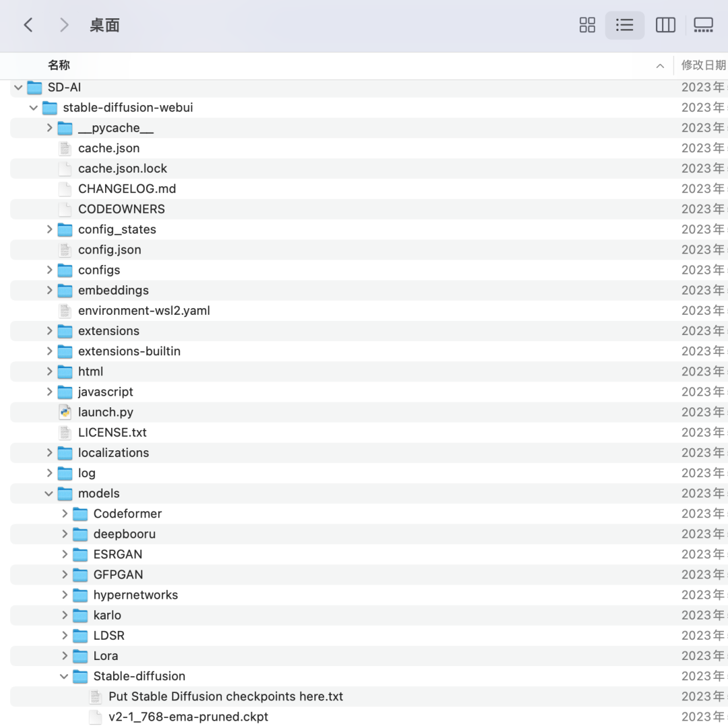
Task: Switch to icon grid view
Action: click(x=587, y=25)
